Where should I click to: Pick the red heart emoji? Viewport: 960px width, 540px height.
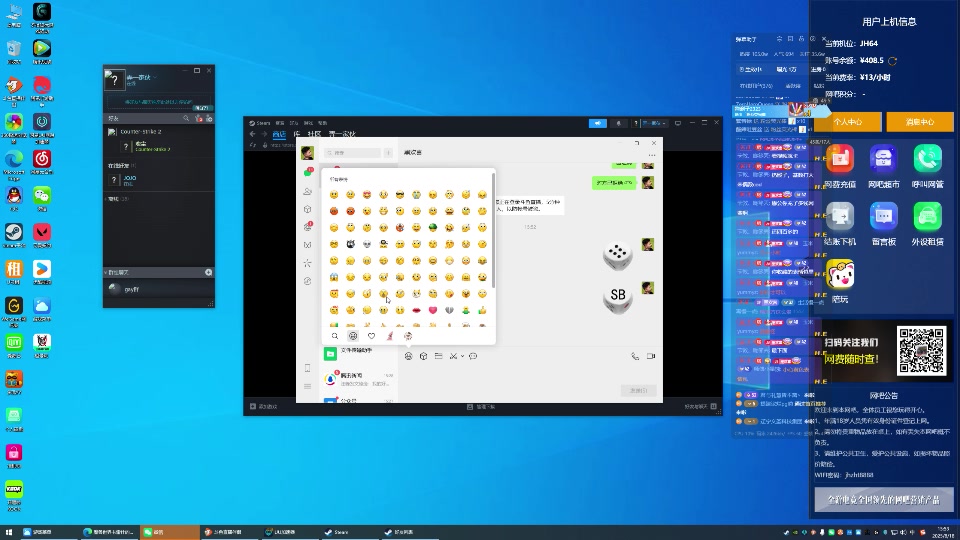(433, 310)
